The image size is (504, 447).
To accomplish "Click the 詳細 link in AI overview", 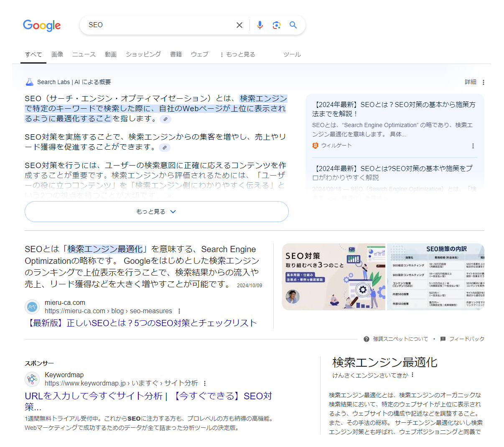I will point(471,82).
